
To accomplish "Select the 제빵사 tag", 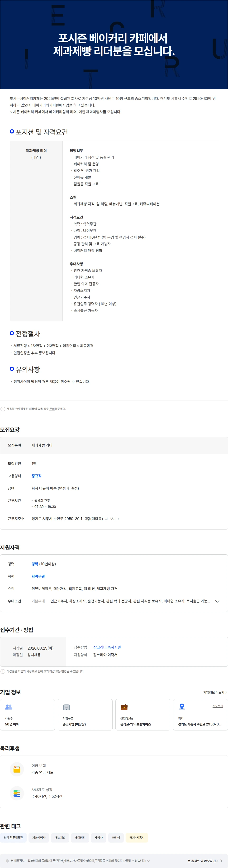I will 99,837.
